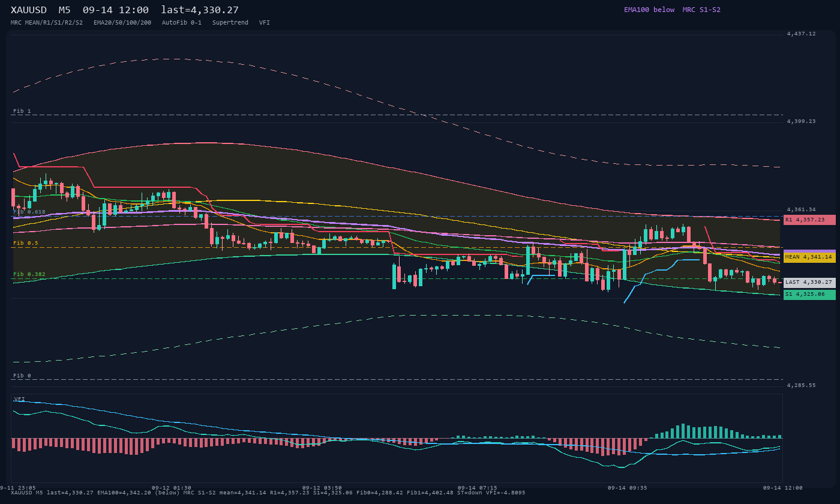Click the Supertrend legend entry
The width and height of the screenshot is (840, 504).
point(230,22)
